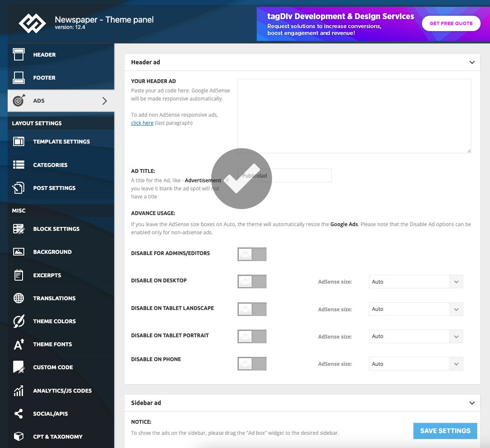Click the Categories list icon
Image resolution: width=490 pixels, height=448 pixels.
pos(19,164)
